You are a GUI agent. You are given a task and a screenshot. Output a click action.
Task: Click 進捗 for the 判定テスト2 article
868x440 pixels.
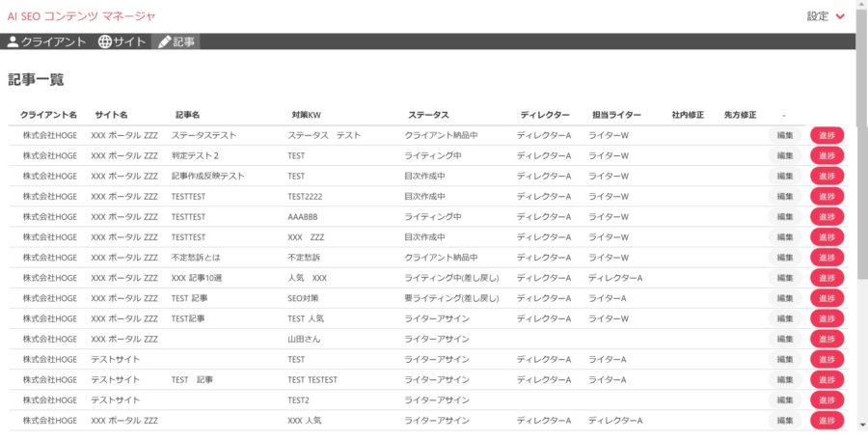[x=827, y=155]
